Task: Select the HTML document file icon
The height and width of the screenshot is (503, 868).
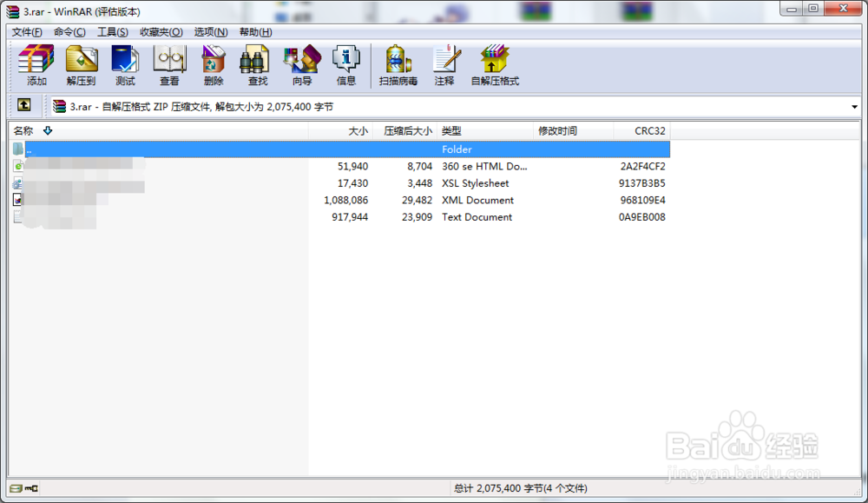Action: [18, 166]
